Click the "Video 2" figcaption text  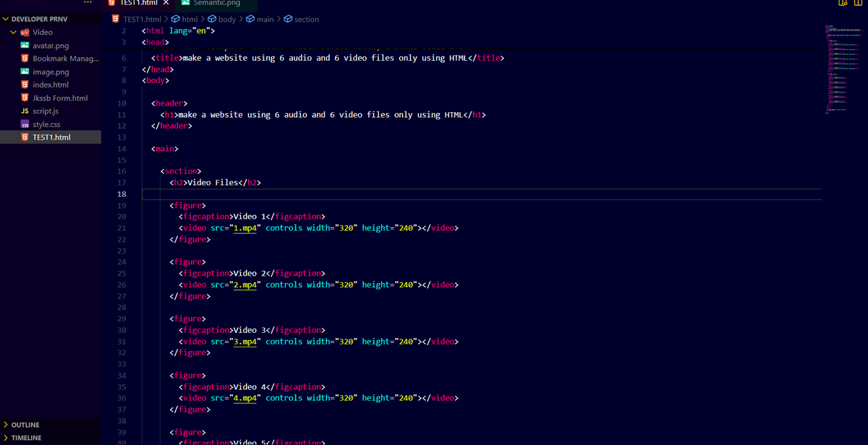click(251, 274)
